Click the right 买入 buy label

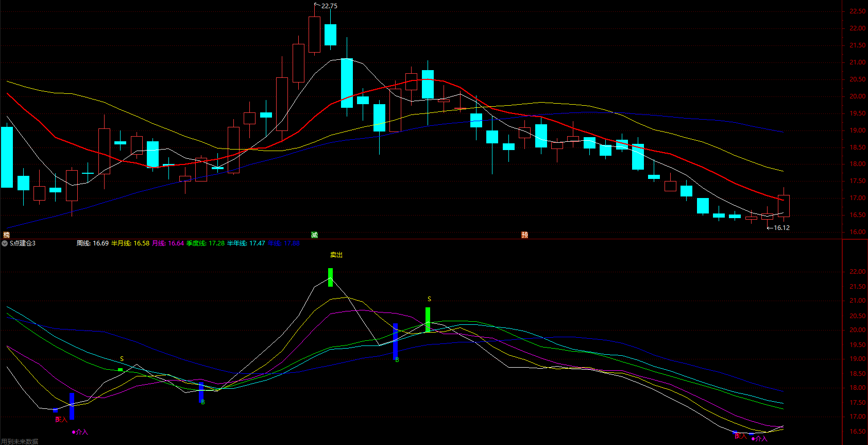click(x=740, y=436)
